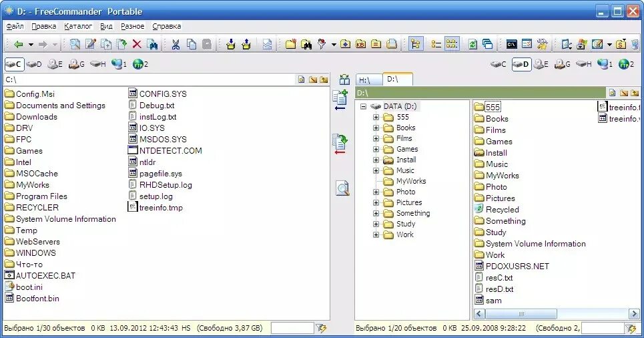Expand the Music tree node
The height and width of the screenshot is (338, 644).
point(376,170)
